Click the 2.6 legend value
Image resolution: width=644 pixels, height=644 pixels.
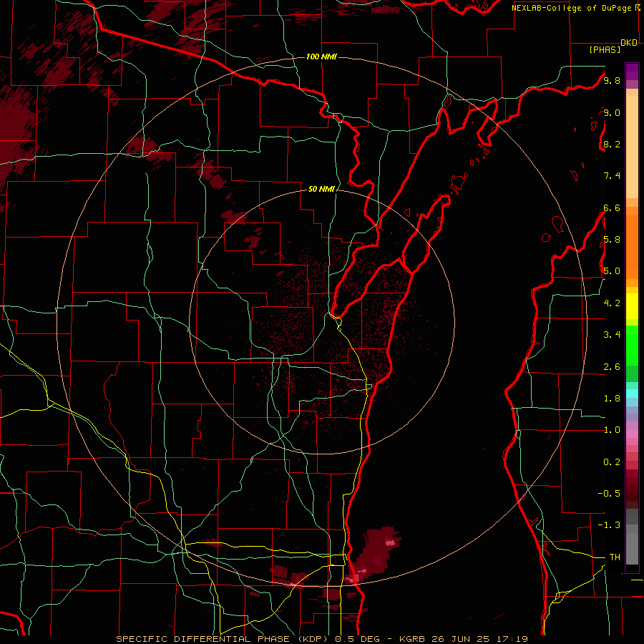pyautogui.click(x=612, y=366)
